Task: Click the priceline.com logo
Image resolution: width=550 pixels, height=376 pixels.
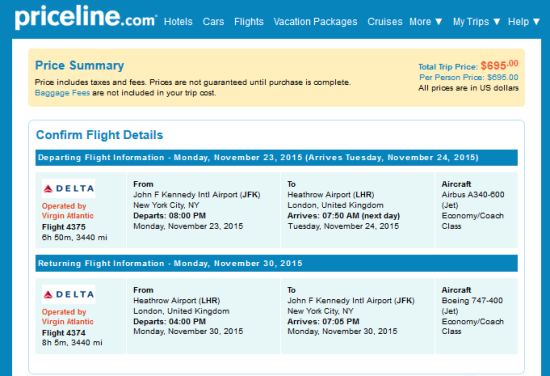Action: click(x=86, y=18)
